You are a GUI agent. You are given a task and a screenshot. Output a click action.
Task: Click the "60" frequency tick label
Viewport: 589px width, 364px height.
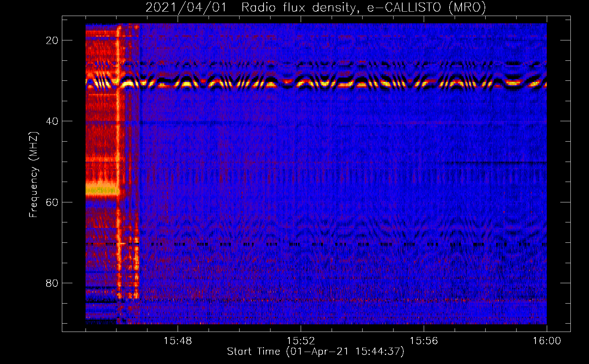tap(52, 202)
